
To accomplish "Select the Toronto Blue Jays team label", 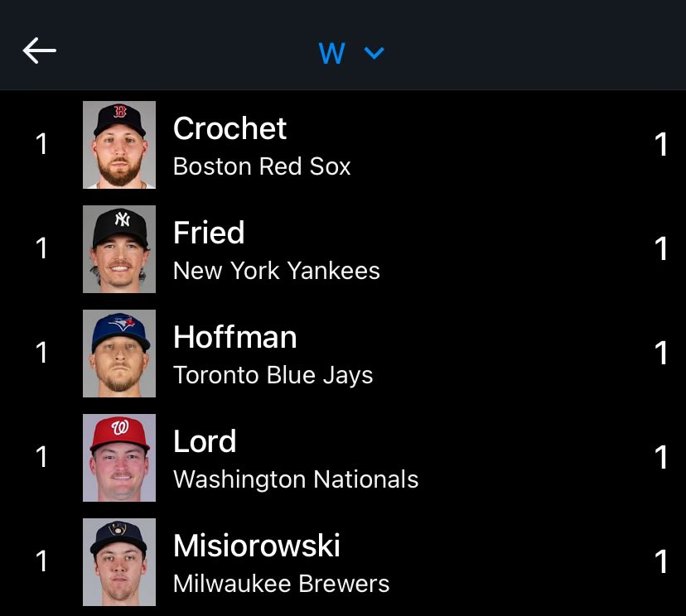I will [273, 375].
